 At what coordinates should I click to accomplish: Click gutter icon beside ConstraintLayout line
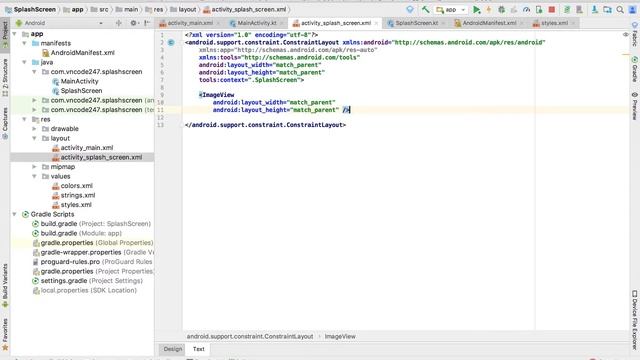(171, 42)
